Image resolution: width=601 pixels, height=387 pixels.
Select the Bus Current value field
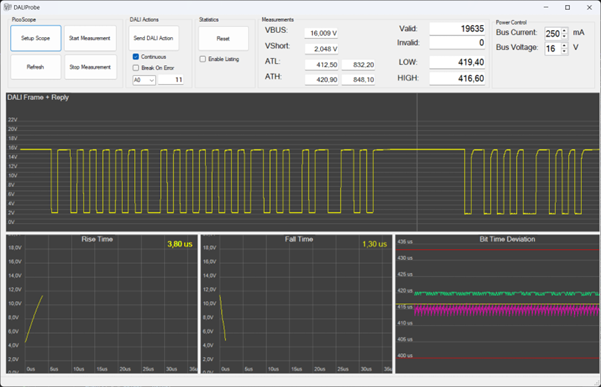[x=553, y=34]
